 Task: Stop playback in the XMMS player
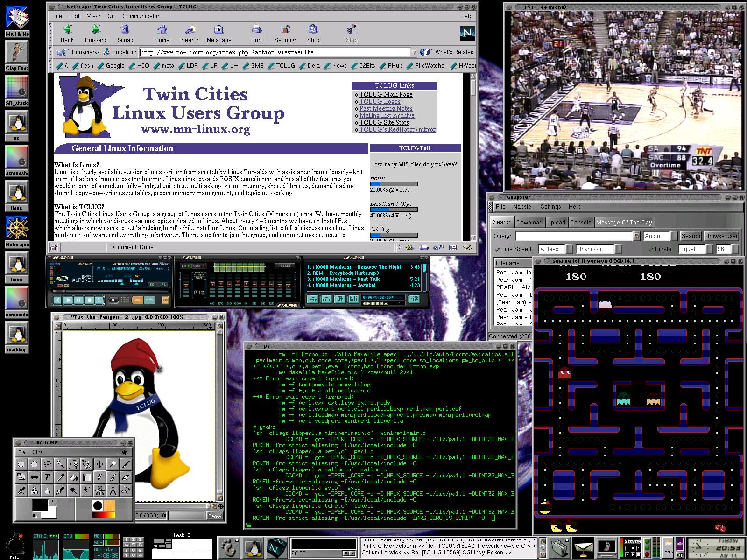tap(89, 301)
